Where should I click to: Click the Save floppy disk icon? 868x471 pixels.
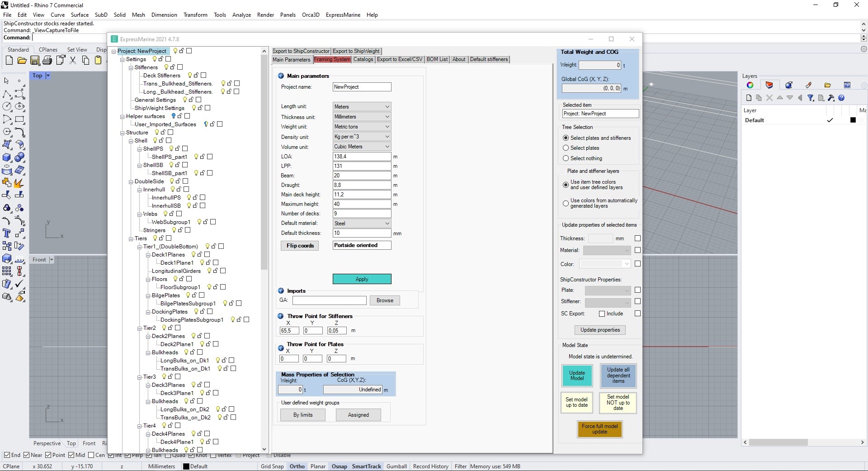[34, 60]
